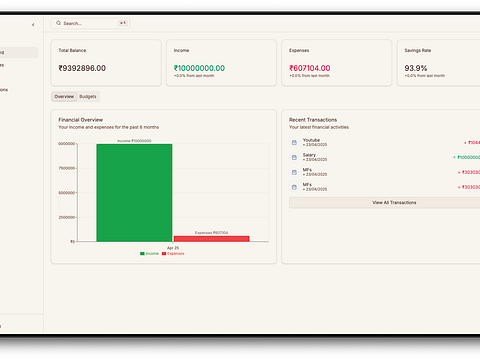Click the Income card's from last month text
This screenshot has height=360, width=480.
194,76
